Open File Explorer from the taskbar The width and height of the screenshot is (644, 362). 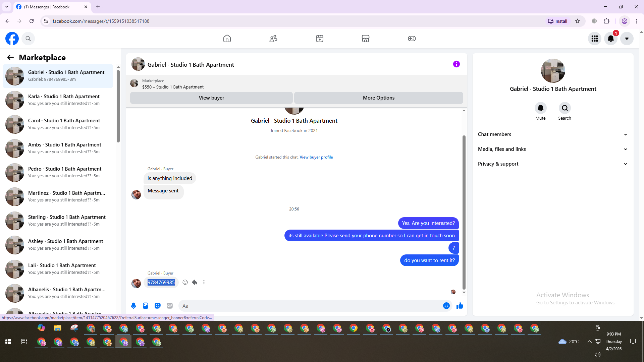click(58, 328)
